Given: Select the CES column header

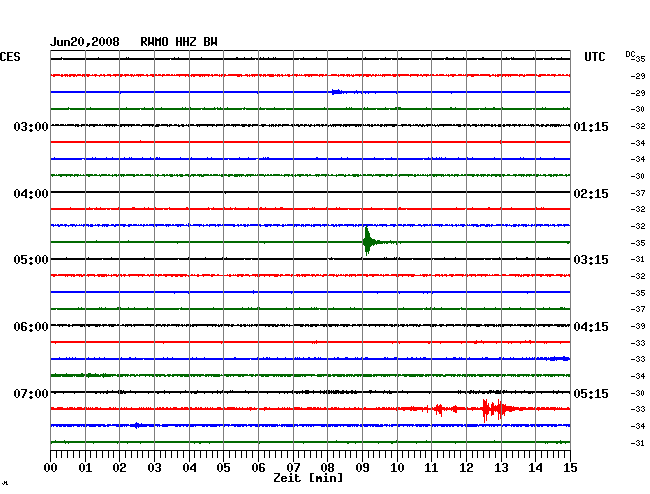Looking at the screenshot, I should pyautogui.click(x=10, y=57).
